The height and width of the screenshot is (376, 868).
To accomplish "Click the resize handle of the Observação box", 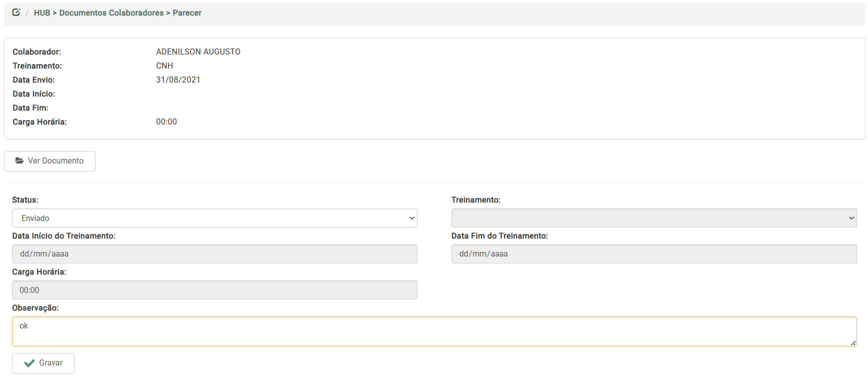I will (853, 343).
